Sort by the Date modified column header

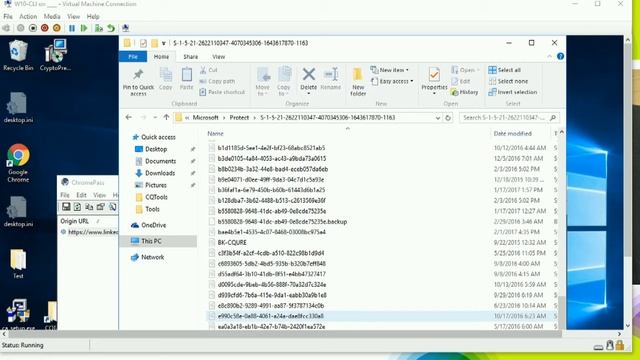(x=512, y=133)
